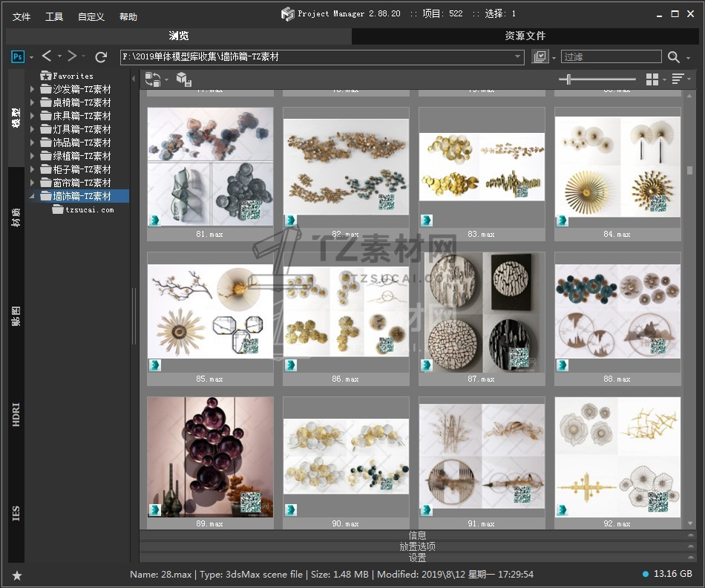Open the 工具 menu
This screenshot has width=705, height=588.
[x=54, y=16]
